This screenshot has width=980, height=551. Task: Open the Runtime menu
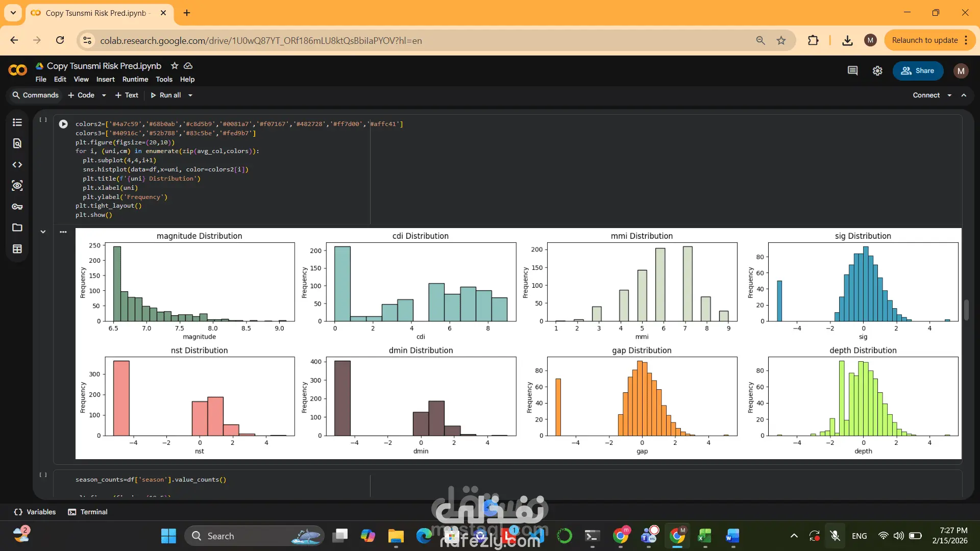(x=135, y=80)
